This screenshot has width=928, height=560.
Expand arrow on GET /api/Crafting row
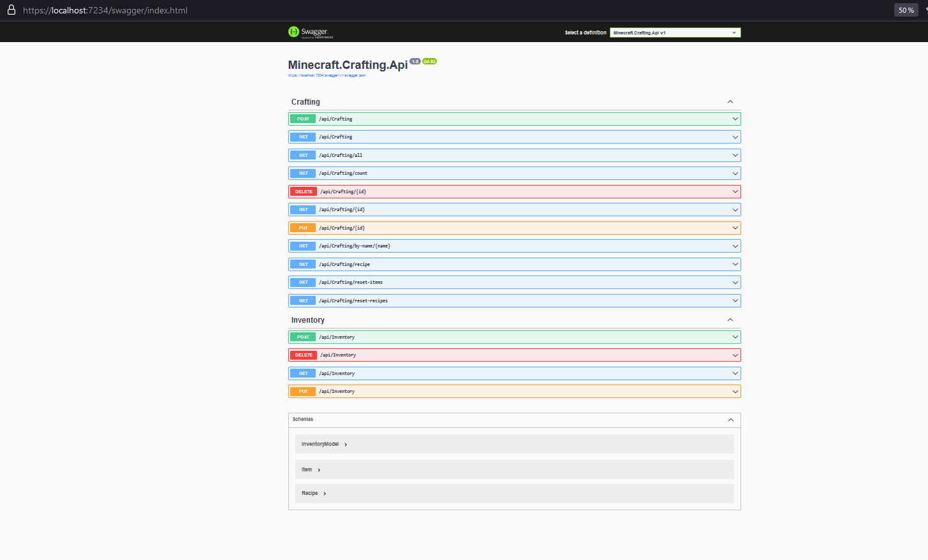pyautogui.click(x=735, y=137)
